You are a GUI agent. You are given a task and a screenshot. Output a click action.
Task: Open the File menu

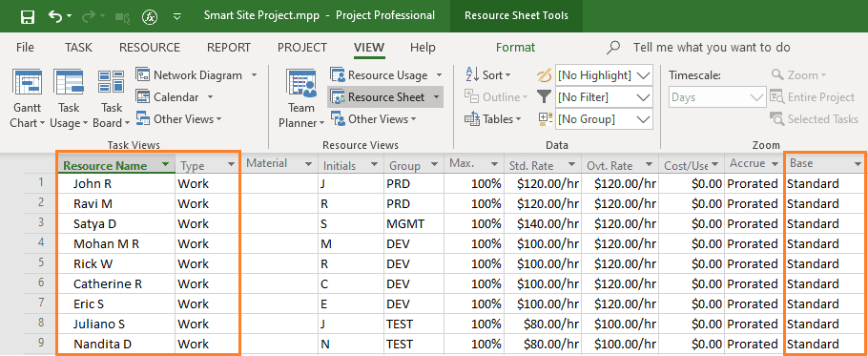pyautogui.click(x=25, y=48)
